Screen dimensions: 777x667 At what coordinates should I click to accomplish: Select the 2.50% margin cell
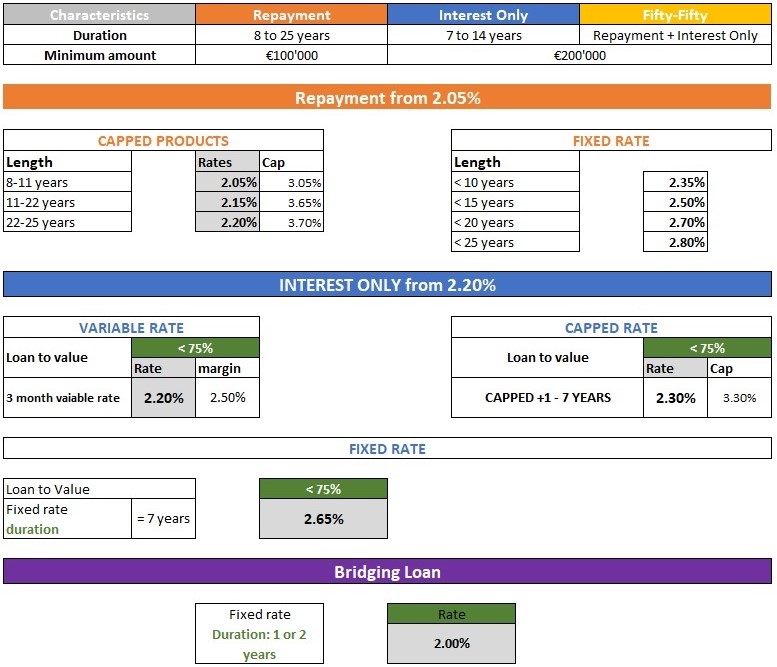[227, 397]
